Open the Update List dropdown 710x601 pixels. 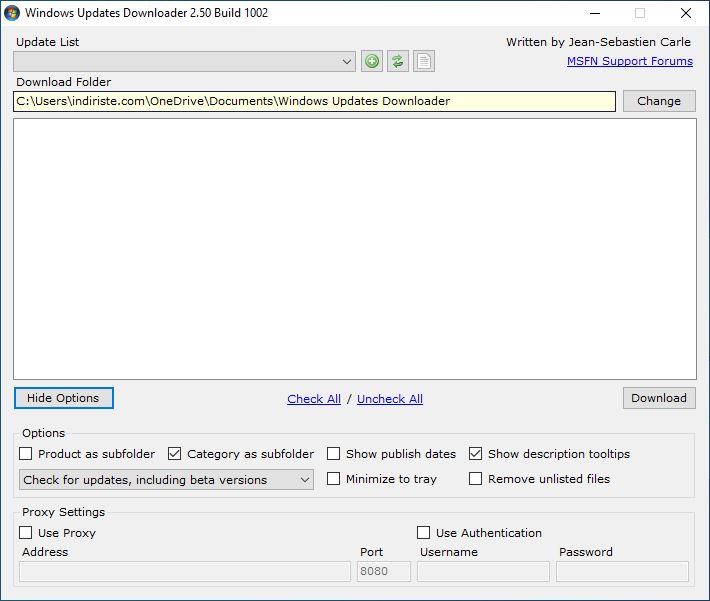tap(184, 61)
